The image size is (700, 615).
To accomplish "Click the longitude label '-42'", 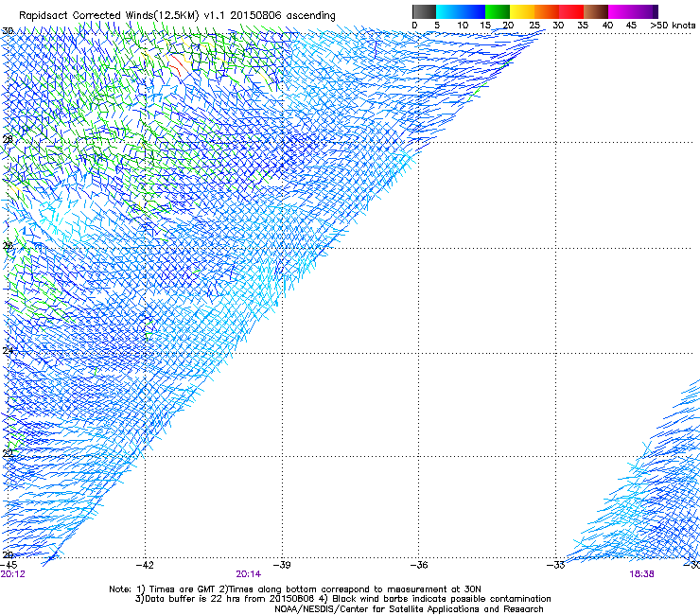I will pyautogui.click(x=145, y=565).
